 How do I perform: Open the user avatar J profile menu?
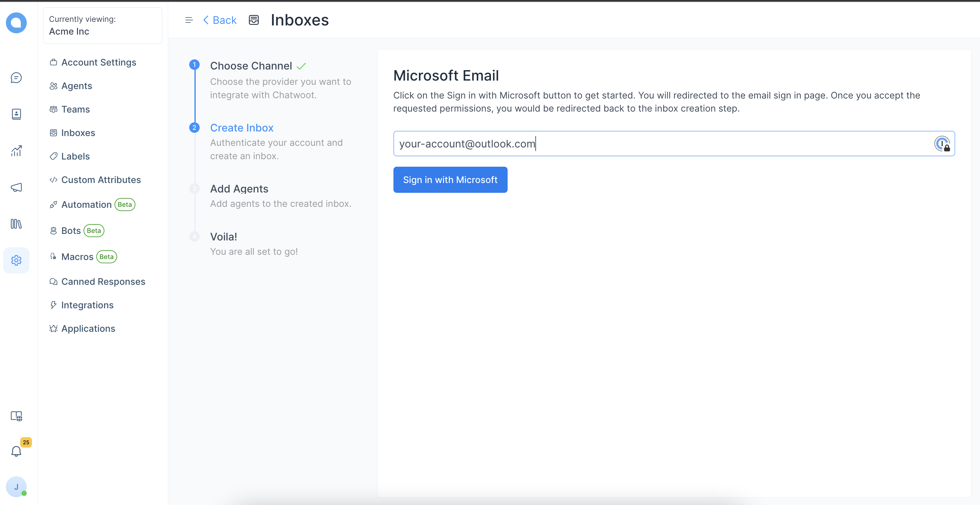click(x=16, y=486)
